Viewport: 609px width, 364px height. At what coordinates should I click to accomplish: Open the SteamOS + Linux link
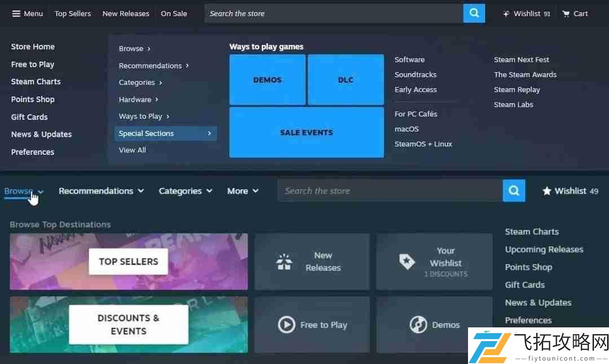(x=423, y=144)
